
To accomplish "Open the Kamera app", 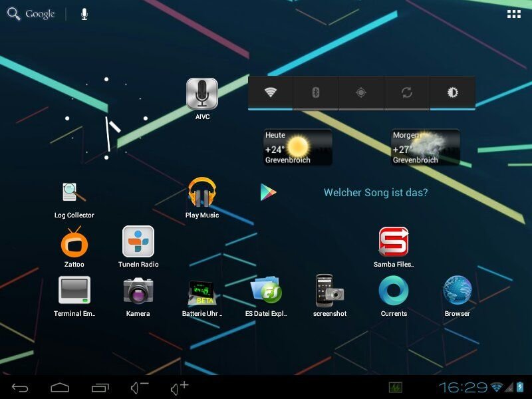I will [138, 291].
